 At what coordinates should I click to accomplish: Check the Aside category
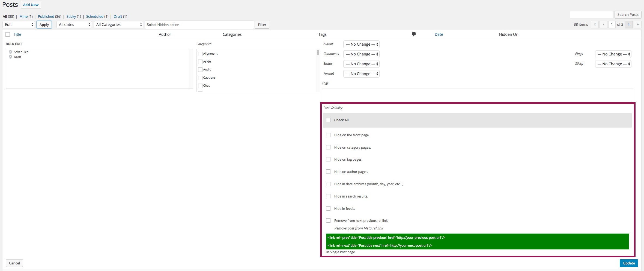coord(200,62)
